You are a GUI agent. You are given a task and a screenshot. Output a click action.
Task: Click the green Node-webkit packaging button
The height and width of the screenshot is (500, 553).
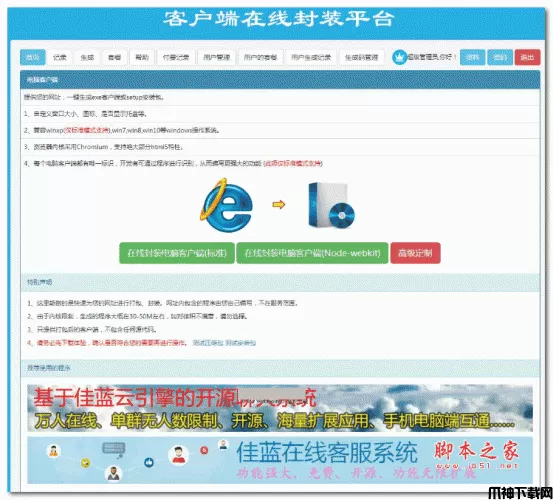coord(312,253)
